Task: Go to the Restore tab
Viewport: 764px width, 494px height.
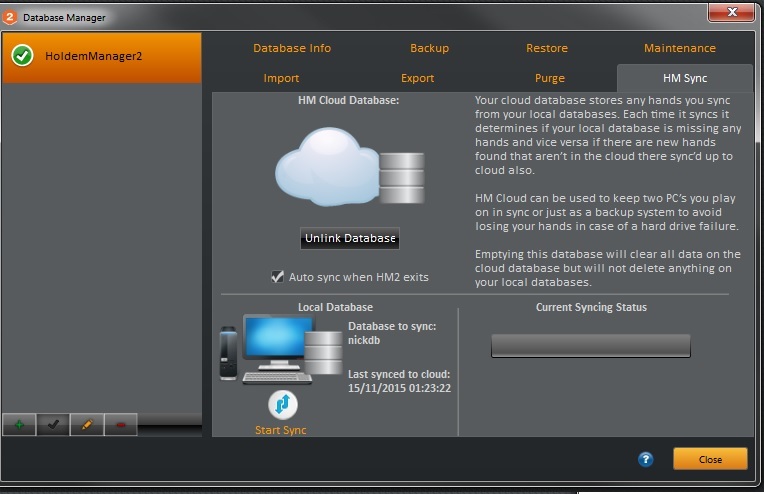Action: point(547,48)
